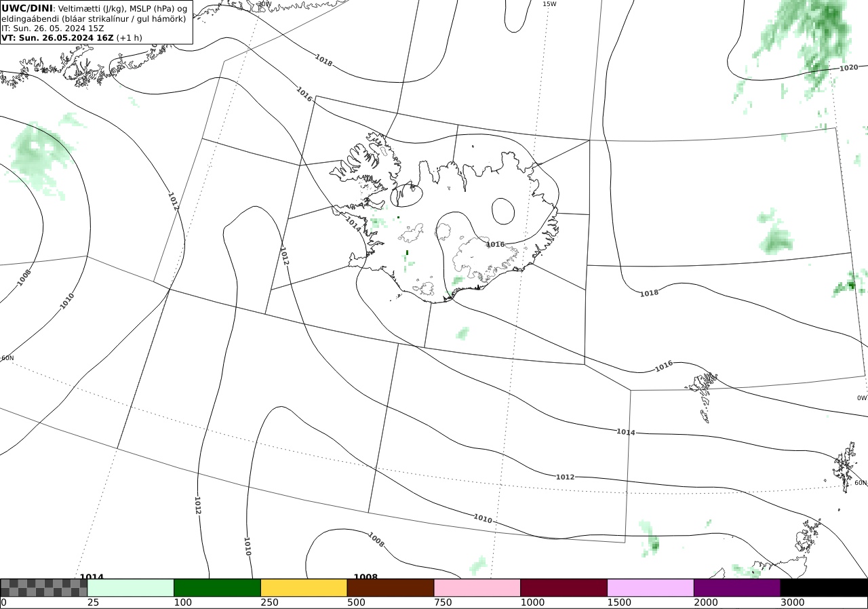The width and height of the screenshot is (868, 609).
Task: Pick the dark green 100–250 legend swatch
Action: pyautogui.click(x=218, y=587)
